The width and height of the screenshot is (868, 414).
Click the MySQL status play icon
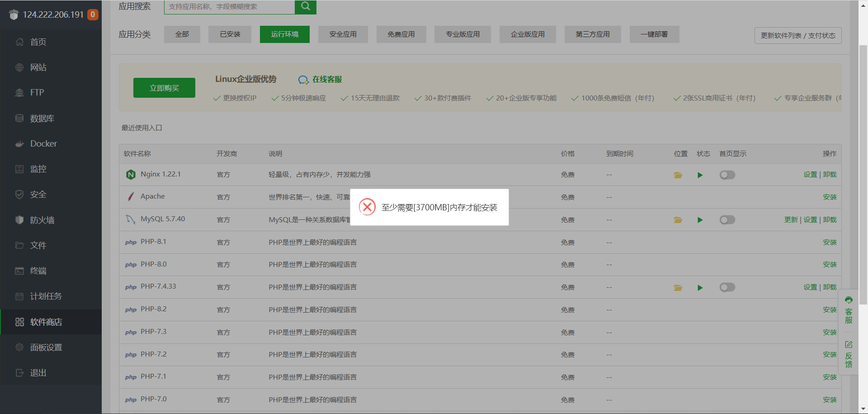pos(700,220)
